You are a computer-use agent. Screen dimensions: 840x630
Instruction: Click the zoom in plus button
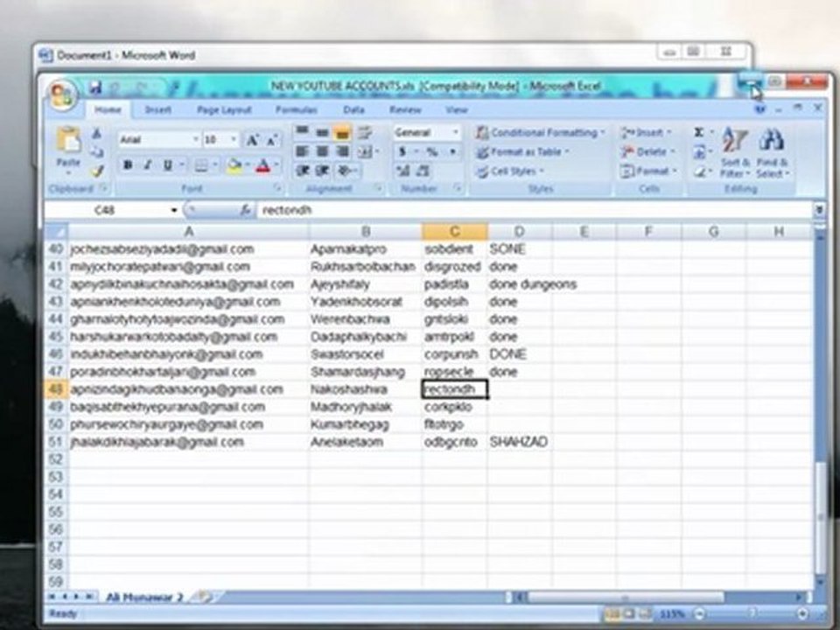coord(802,614)
